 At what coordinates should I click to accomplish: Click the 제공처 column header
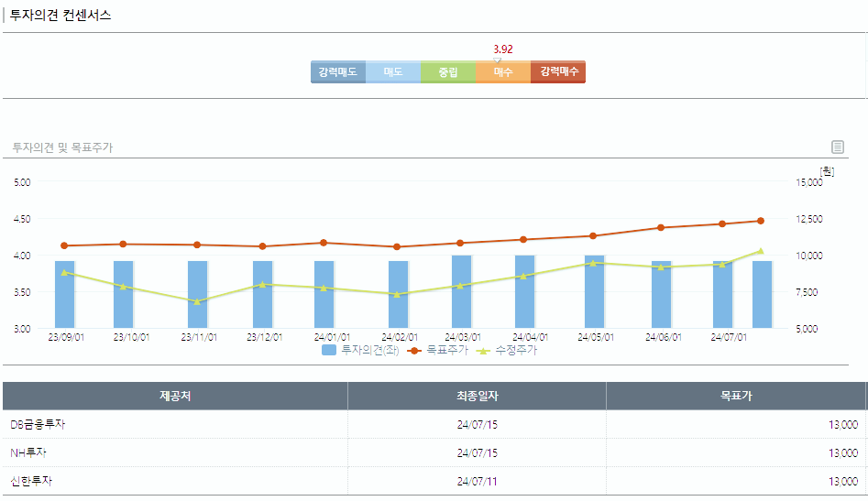click(x=175, y=396)
